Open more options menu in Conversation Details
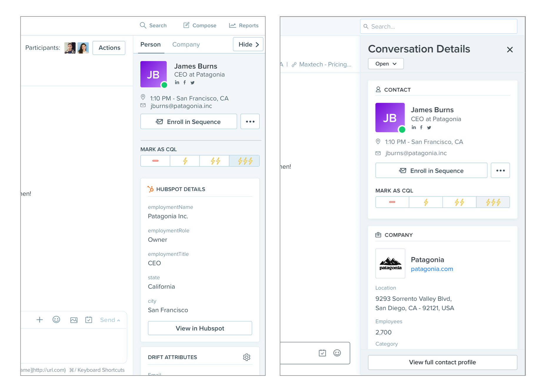 tap(500, 170)
